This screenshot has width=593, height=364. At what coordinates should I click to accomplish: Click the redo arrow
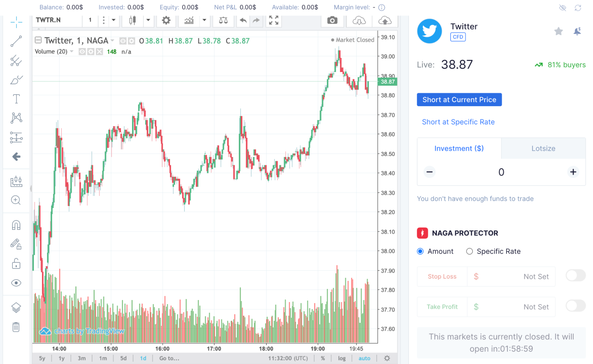(256, 20)
